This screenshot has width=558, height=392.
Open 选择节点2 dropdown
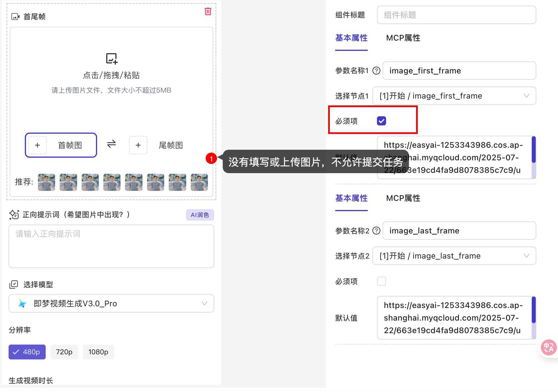coord(454,256)
